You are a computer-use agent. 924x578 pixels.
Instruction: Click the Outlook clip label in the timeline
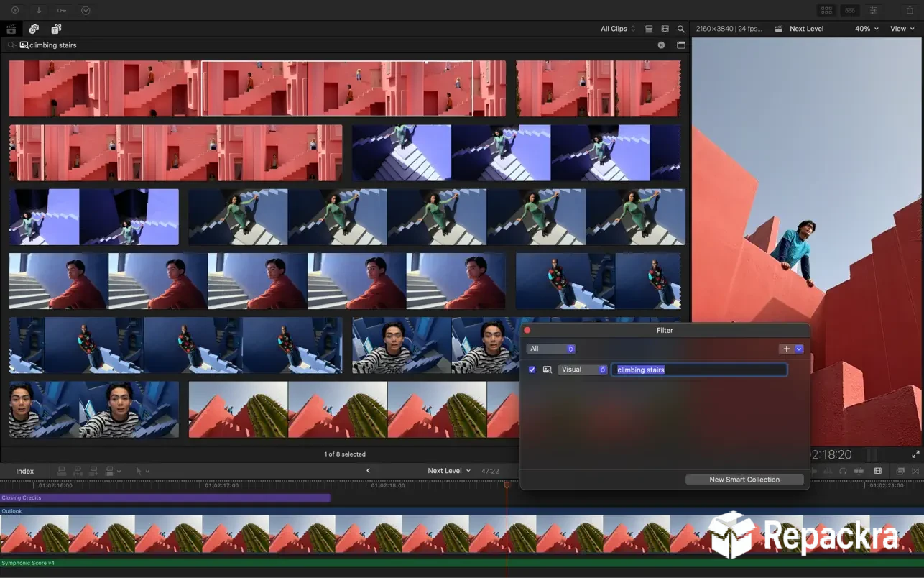(x=11, y=511)
